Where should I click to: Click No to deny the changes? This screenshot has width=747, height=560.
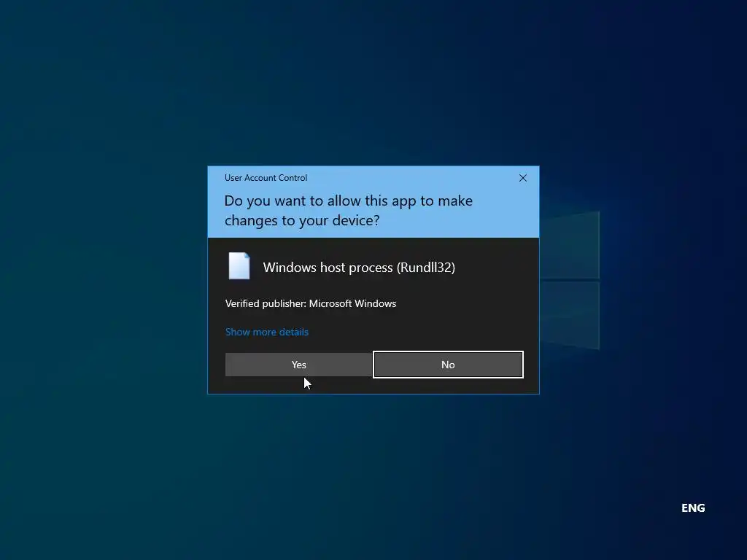tap(448, 365)
